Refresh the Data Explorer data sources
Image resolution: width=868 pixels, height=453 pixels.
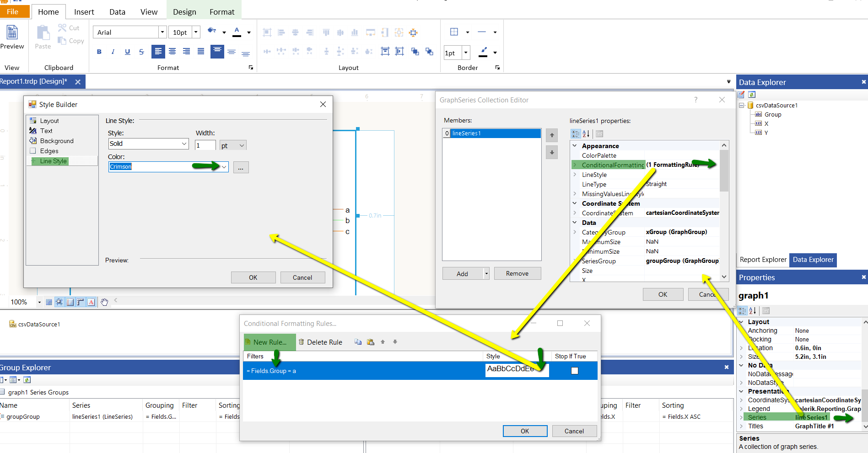(752, 95)
